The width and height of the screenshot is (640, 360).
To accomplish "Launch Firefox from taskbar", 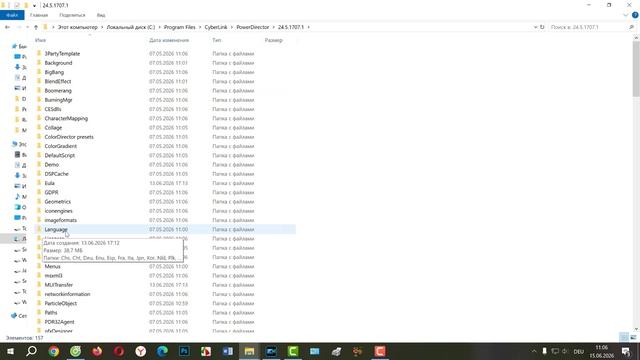I will point(97,351).
